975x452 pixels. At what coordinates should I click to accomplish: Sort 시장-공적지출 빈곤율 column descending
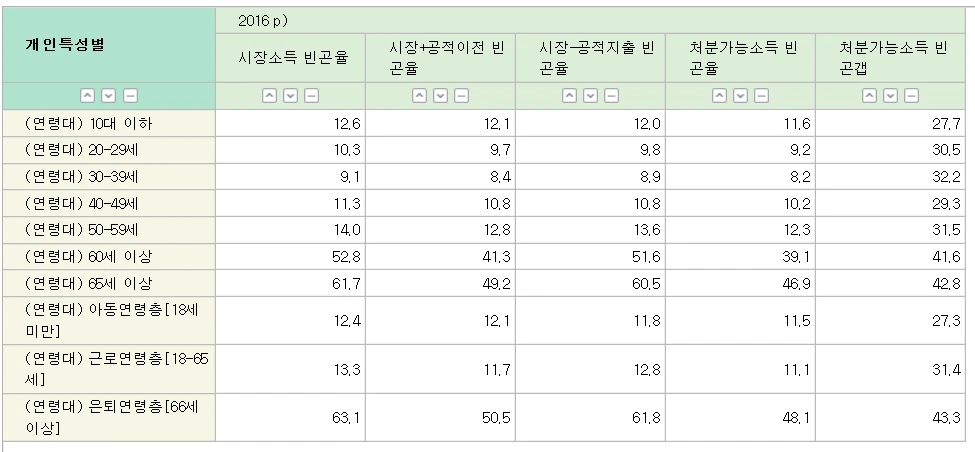591,96
